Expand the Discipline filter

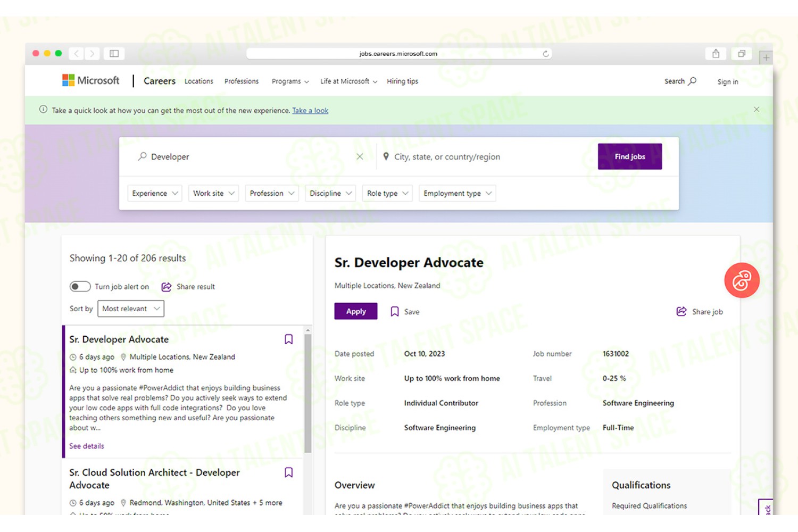pos(330,193)
